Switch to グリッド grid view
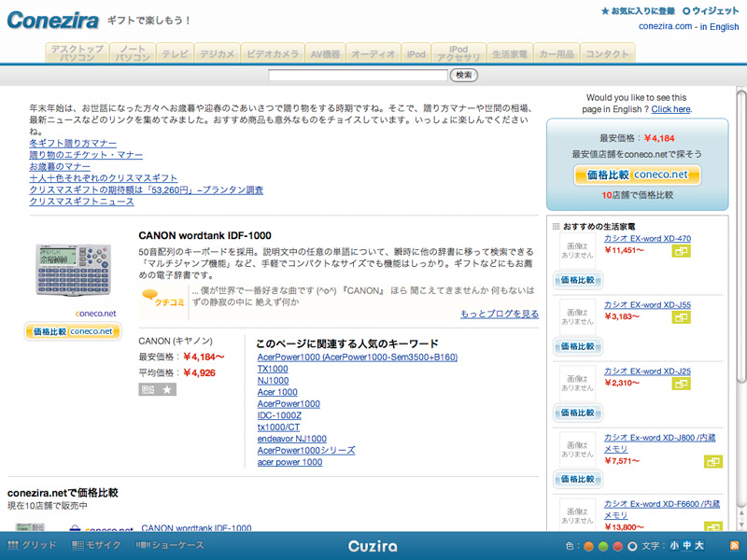 33,545
